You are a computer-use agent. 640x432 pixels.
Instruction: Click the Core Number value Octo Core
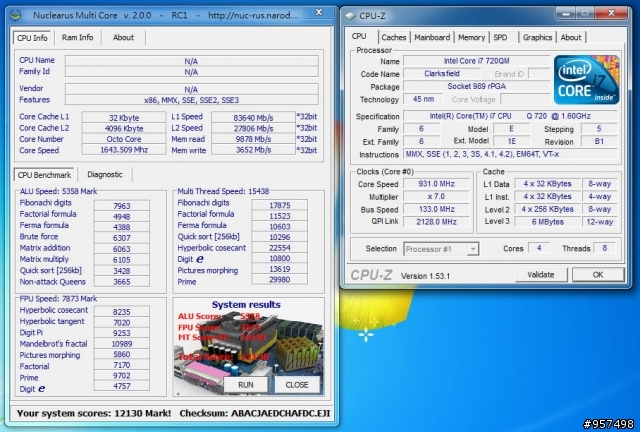[x=124, y=139]
